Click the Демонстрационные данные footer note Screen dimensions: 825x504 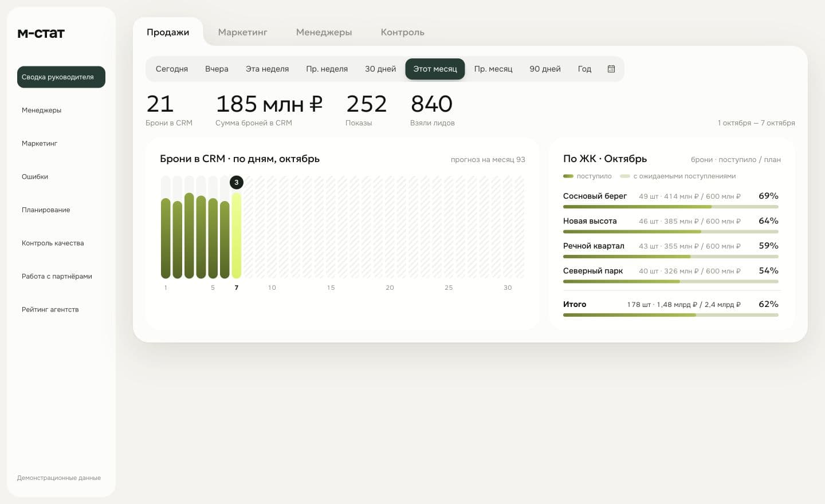point(59,478)
